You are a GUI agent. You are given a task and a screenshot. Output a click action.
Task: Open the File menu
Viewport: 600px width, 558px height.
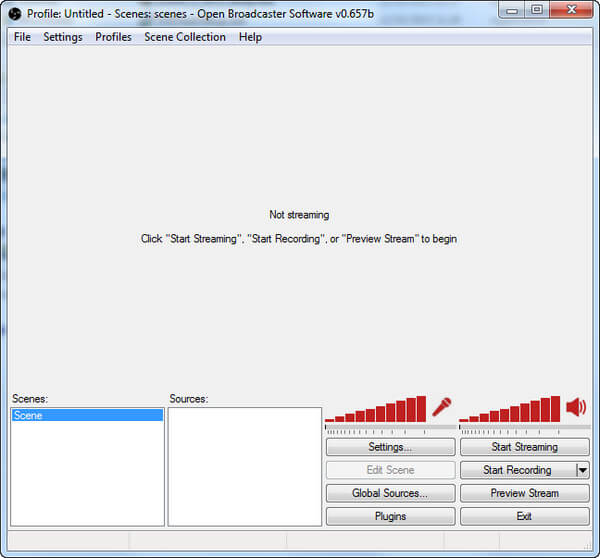22,37
